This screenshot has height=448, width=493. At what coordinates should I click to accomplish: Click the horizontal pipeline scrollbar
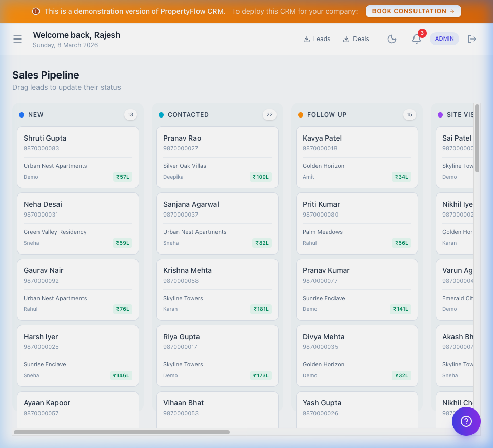(x=122, y=432)
